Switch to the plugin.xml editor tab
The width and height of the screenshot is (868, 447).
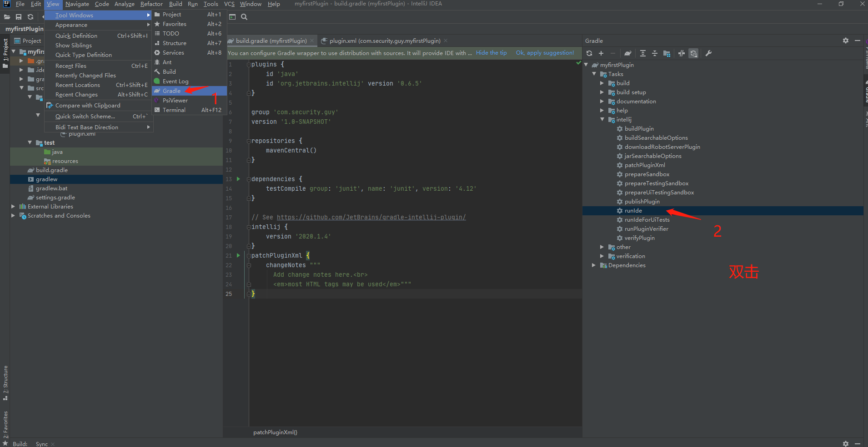pos(385,41)
